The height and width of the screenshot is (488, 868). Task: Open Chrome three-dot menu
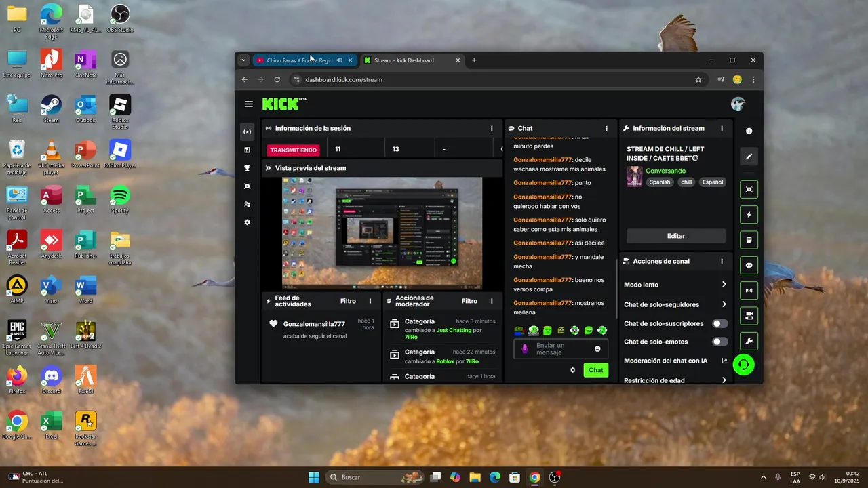click(x=753, y=79)
